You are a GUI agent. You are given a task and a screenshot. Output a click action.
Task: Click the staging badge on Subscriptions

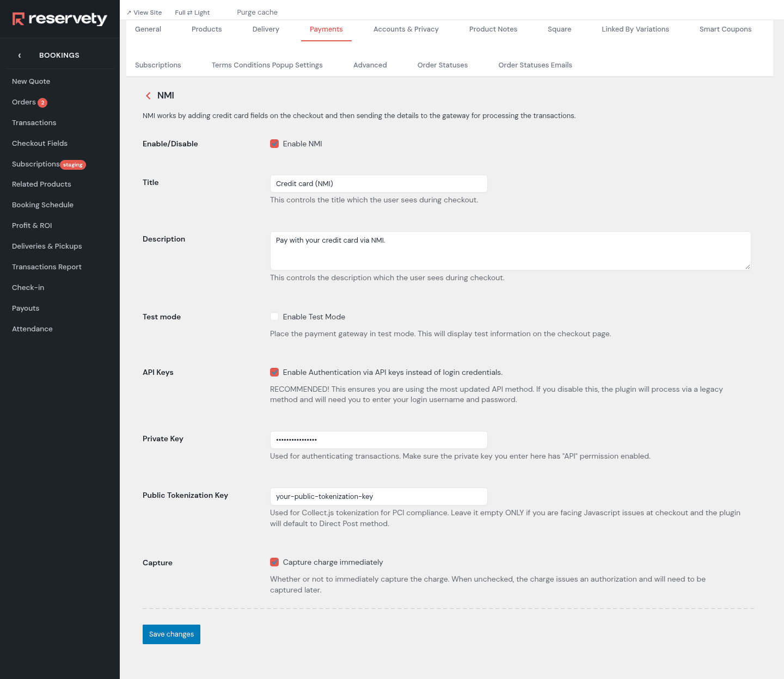pyautogui.click(x=73, y=165)
